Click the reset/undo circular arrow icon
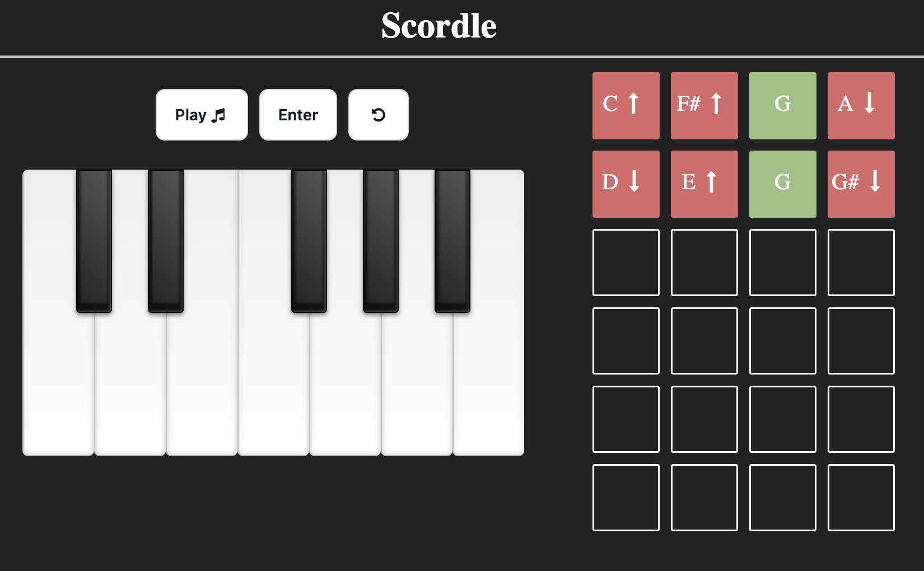The width and height of the screenshot is (924, 571). tap(379, 115)
